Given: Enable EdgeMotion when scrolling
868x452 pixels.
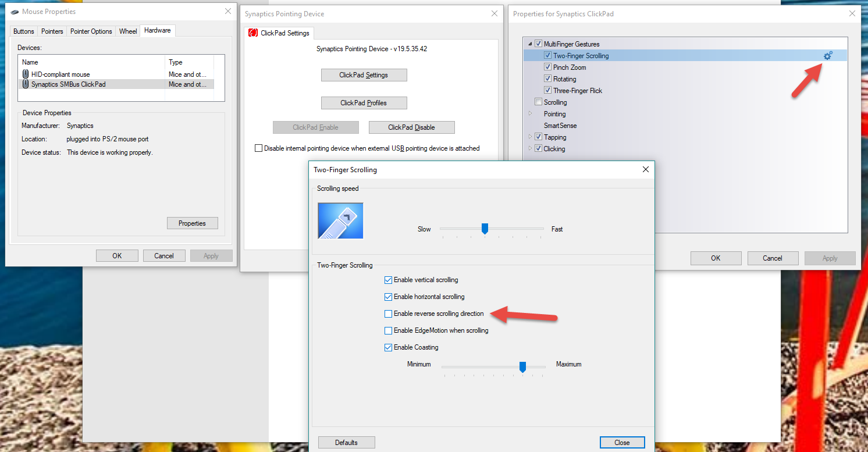Looking at the screenshot, I should (388, 330).
